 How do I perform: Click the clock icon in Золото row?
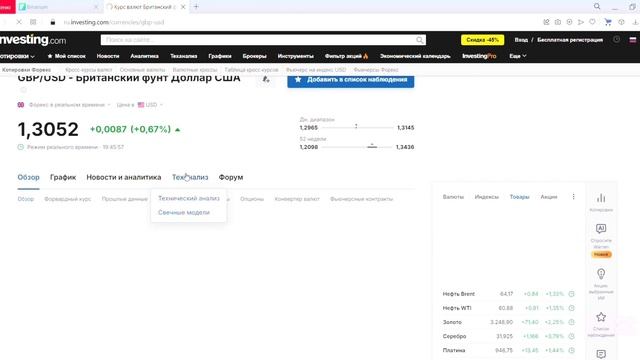[571, 322]
